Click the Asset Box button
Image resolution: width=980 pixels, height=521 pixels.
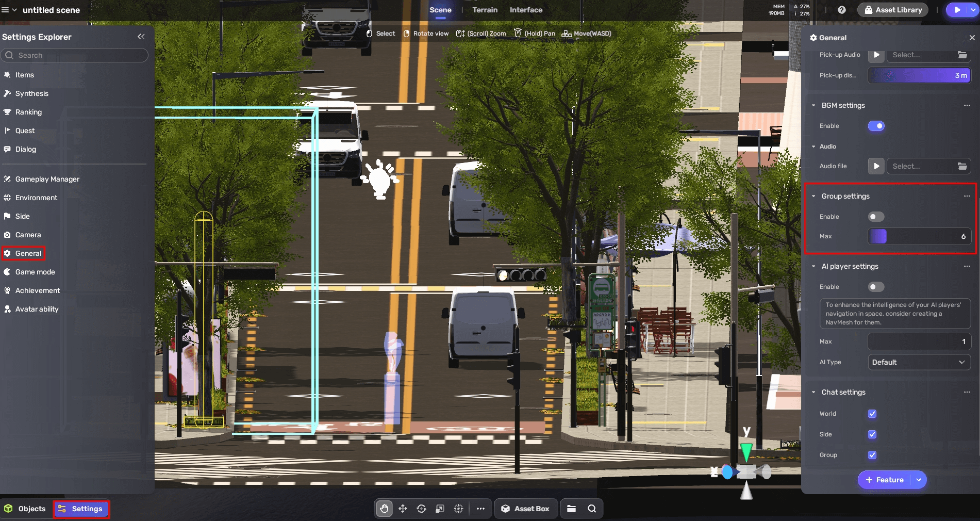click(525, 509)
